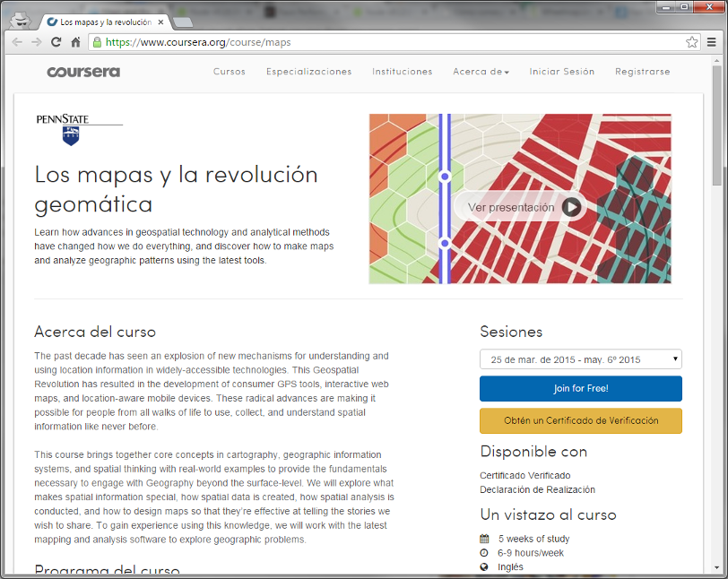Bookmark page with star icon
Image resolution: width=728 pixels, height=579 pixels.
[x=691, y=42]
